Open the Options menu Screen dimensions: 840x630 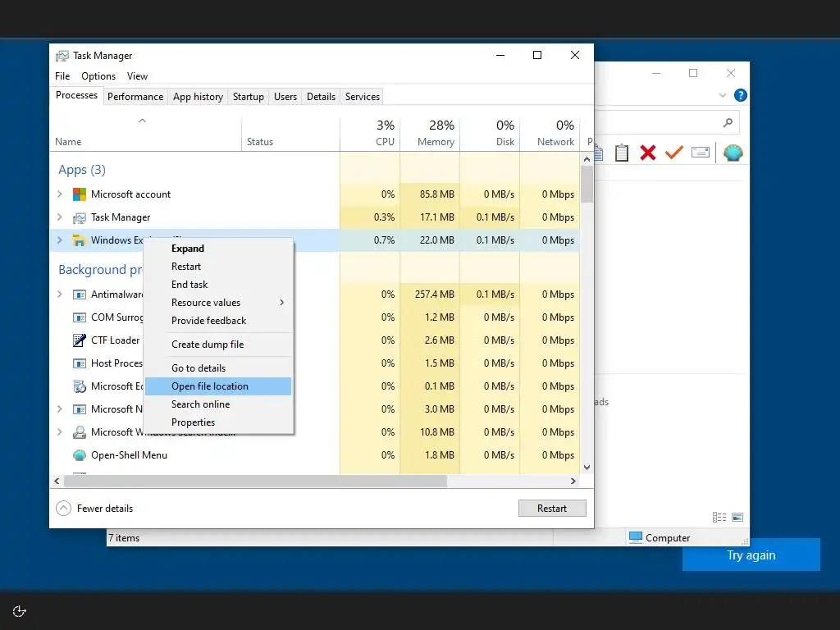(x=98, y=76)
